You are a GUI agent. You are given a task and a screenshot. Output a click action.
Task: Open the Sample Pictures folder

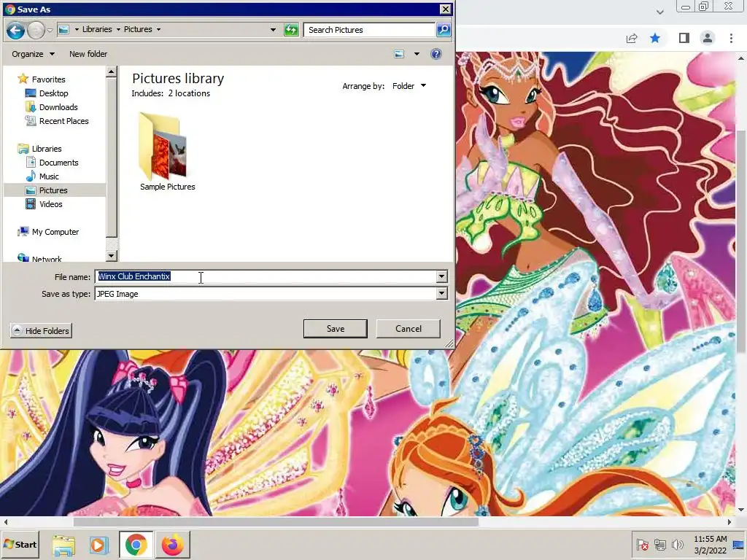coord(167,152)
